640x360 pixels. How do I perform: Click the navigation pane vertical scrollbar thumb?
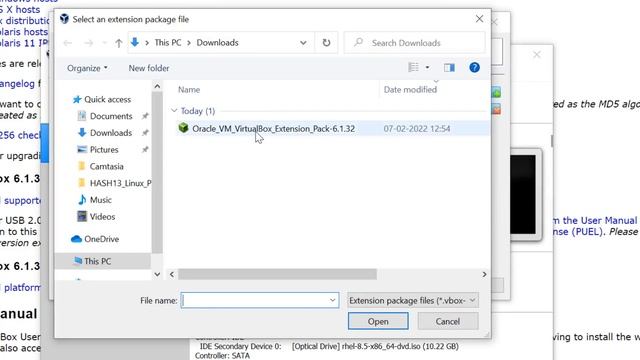157,171
